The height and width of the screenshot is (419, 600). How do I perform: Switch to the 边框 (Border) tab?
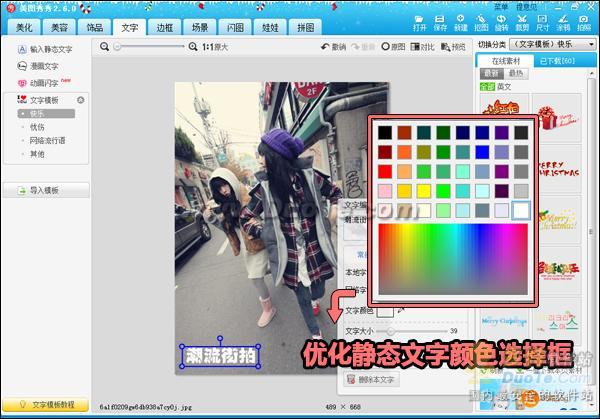pyautogui.click(x=164, y=28)
